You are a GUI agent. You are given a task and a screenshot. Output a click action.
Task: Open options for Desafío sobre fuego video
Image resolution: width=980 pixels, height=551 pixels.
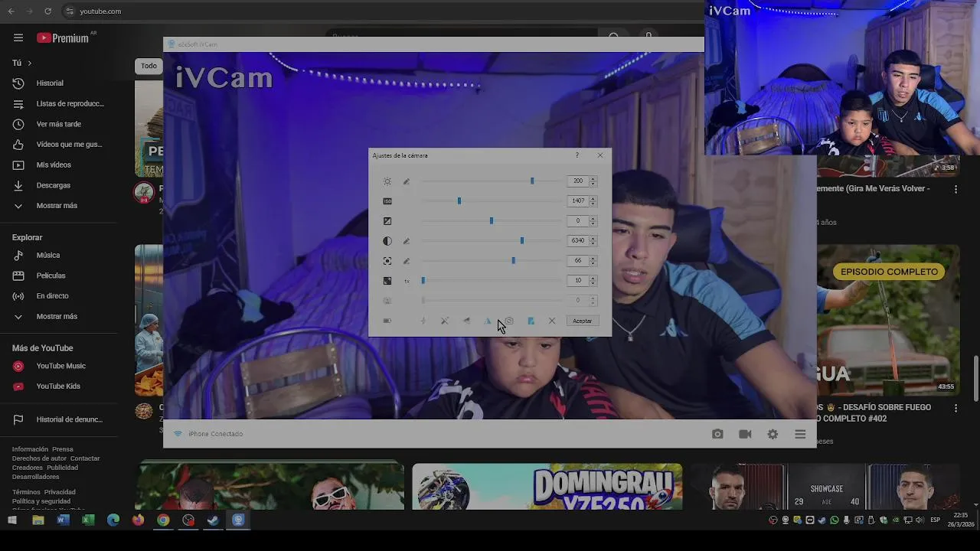(955, 409)
